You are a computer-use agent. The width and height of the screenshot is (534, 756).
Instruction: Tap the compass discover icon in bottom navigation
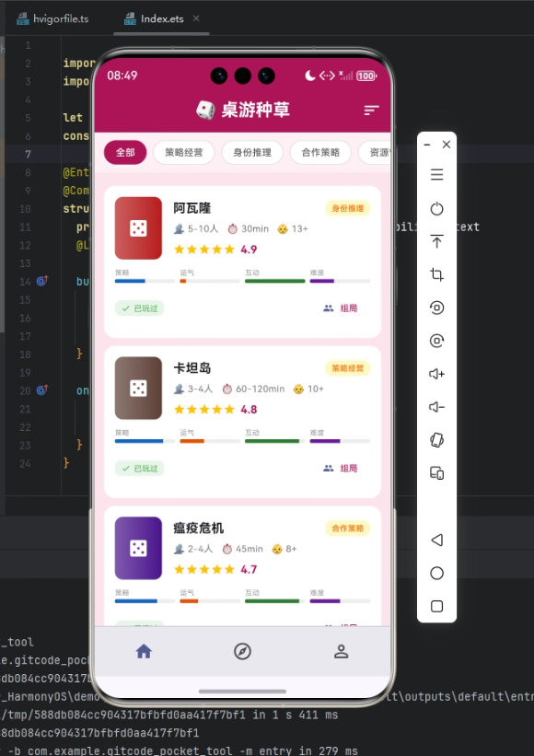pyautogui.click(x=242, y=652)
